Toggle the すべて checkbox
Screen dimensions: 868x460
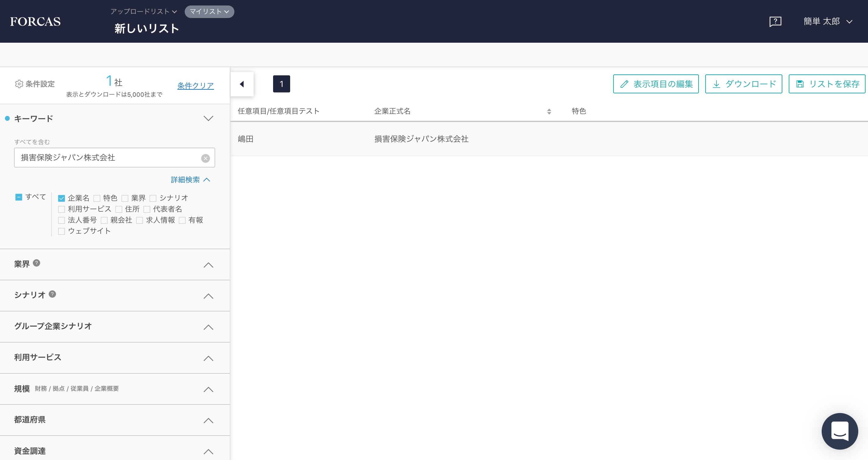tap(19, 197)
